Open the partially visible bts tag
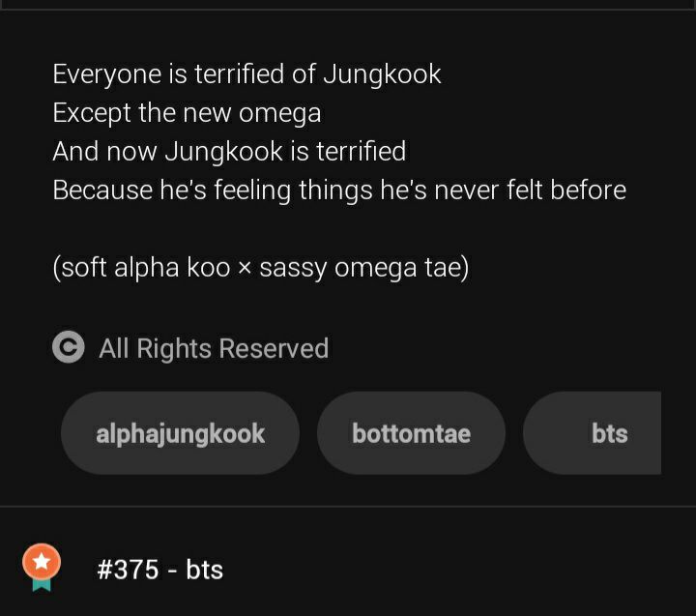This screenshot has width=696, height=616. (x=593, y=433)
